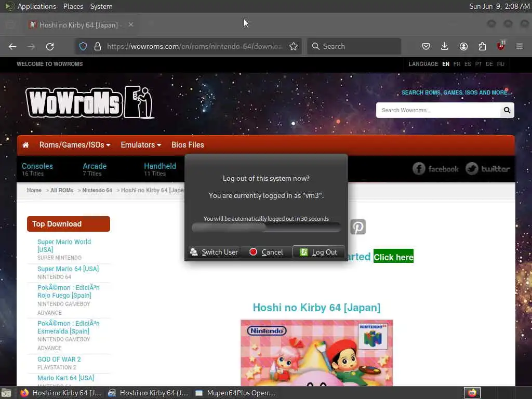Screen dimensions: 532x399
Task: Open the Pocket save icon
Action: 426,46
